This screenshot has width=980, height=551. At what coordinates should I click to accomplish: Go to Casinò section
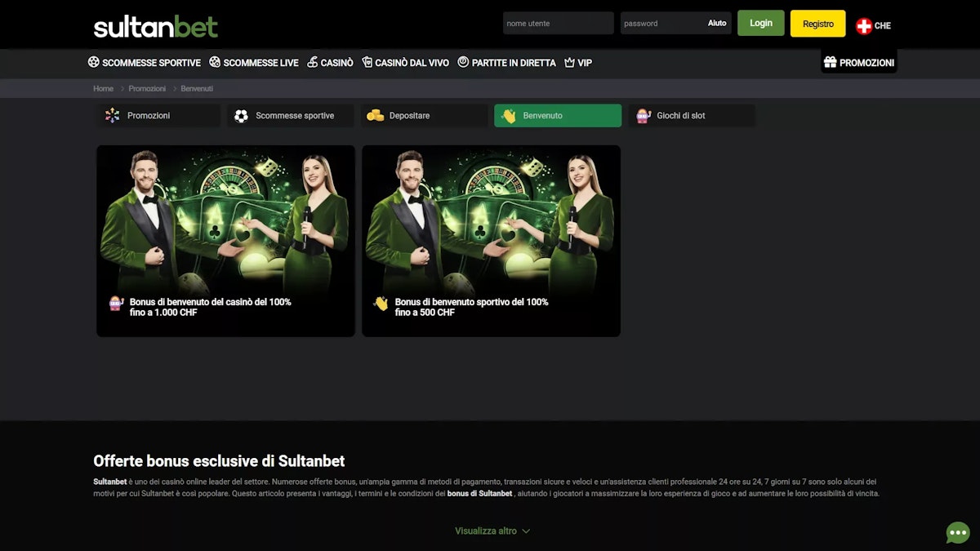point(330,62)
